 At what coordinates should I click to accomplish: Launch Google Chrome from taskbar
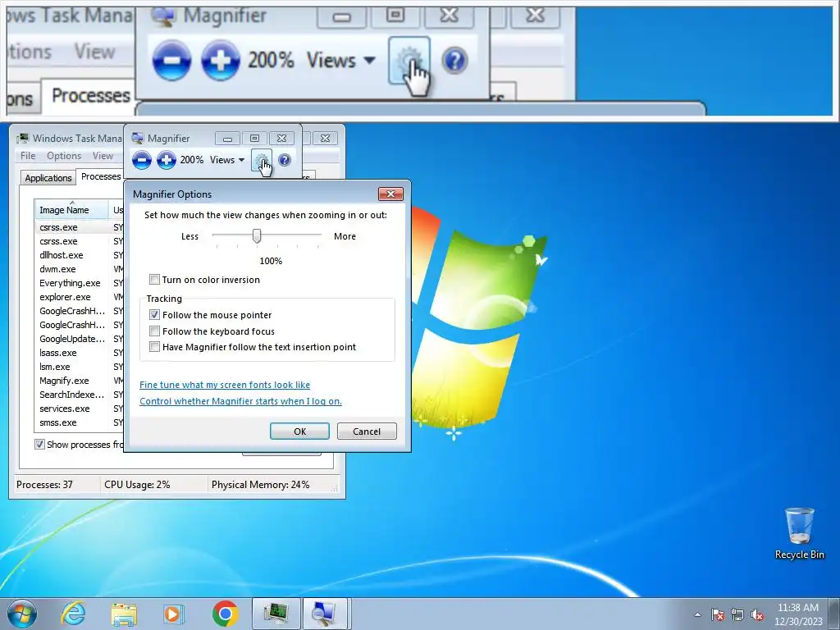click(x=225, y=614)
